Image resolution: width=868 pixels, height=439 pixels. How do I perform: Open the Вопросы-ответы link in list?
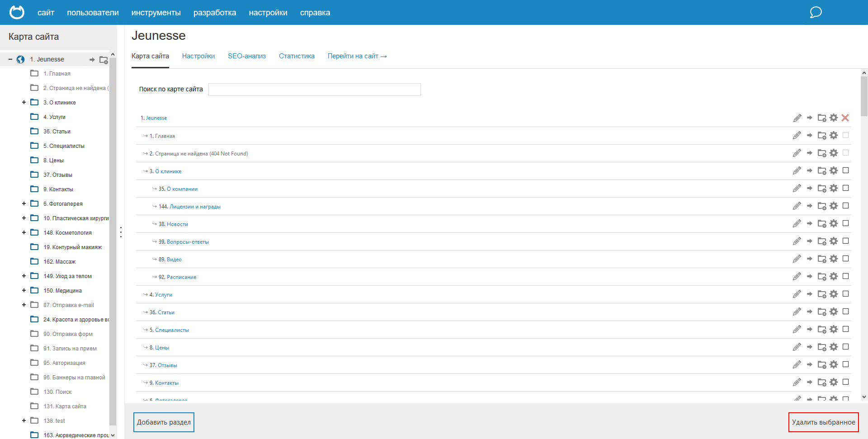coord(188,242)
